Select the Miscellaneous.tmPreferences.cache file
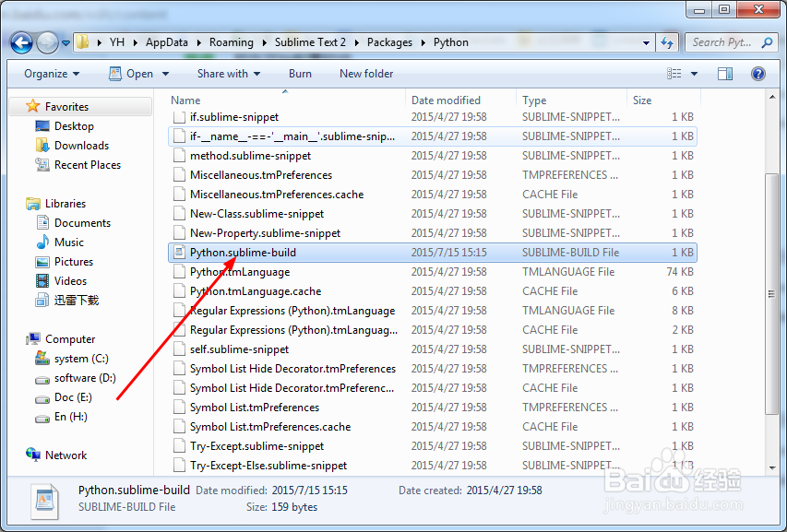 coord(277,195)
